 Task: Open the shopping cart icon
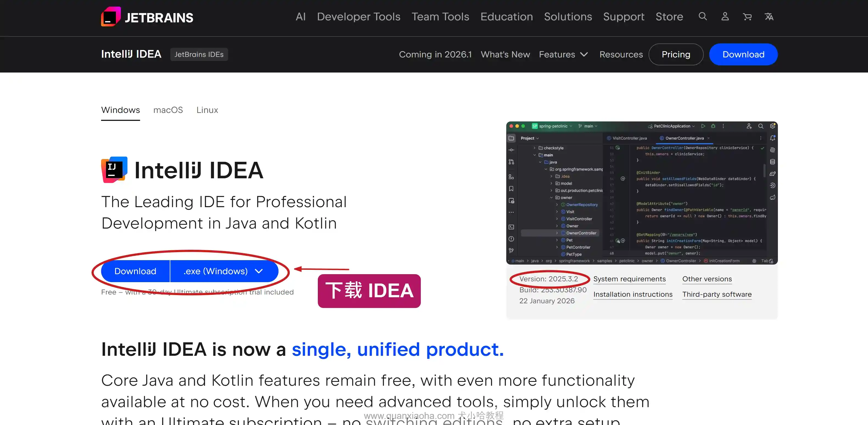pos(747,16)
